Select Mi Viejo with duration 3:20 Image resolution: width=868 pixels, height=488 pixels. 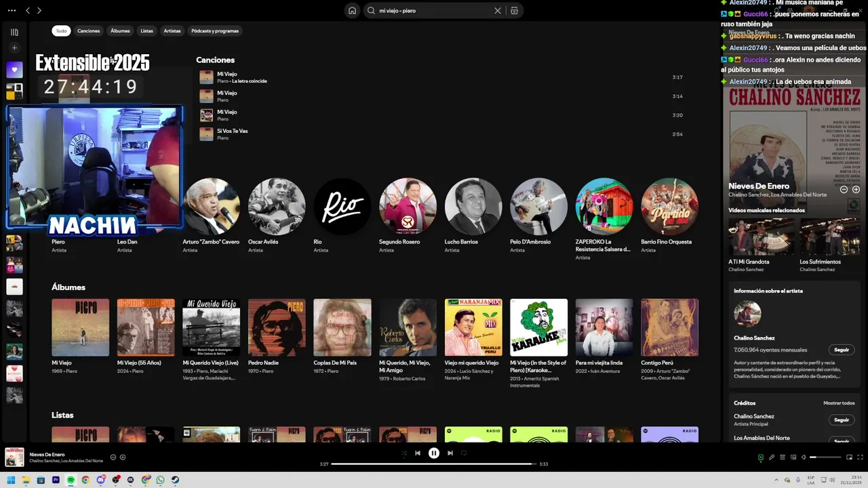pos(441,115)
